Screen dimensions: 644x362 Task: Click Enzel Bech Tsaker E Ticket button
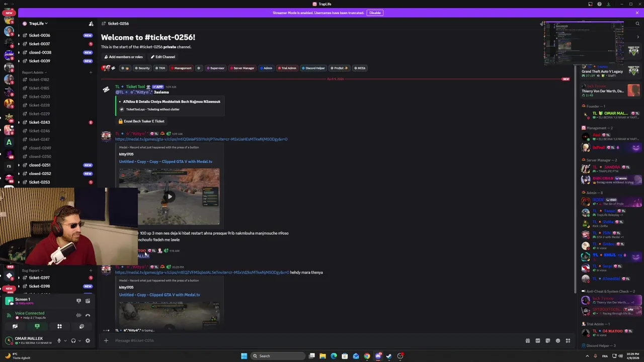pos(141,121)
